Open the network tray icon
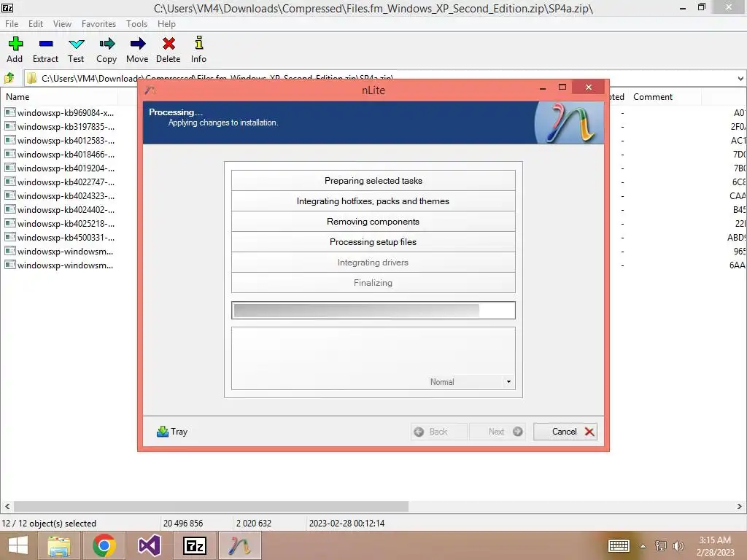 661,545
